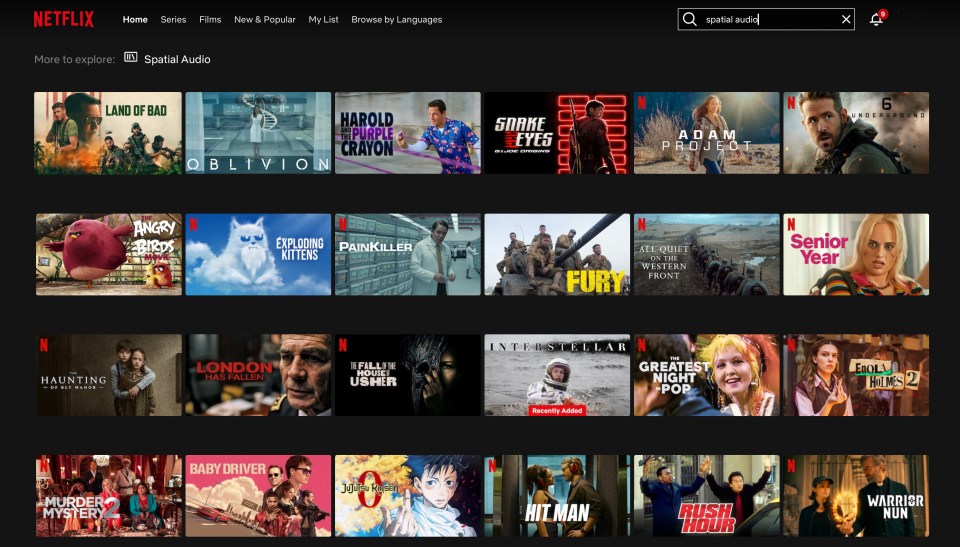Open Browse by Languages

[397, 20]
